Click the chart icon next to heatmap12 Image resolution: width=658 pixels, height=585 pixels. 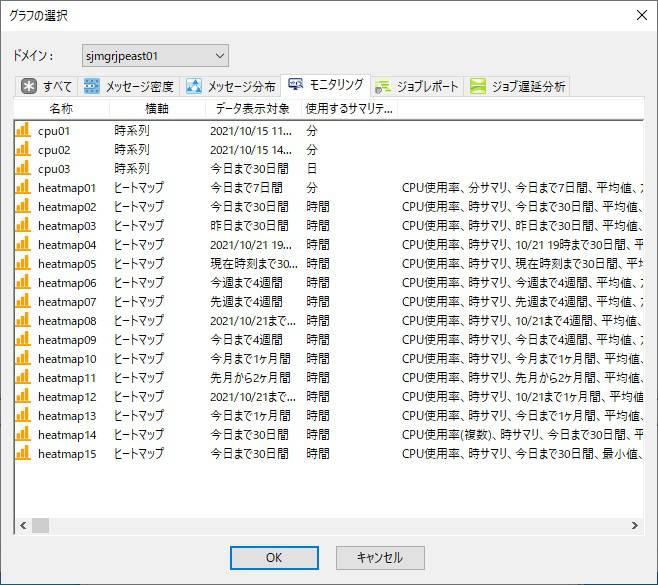23,396
